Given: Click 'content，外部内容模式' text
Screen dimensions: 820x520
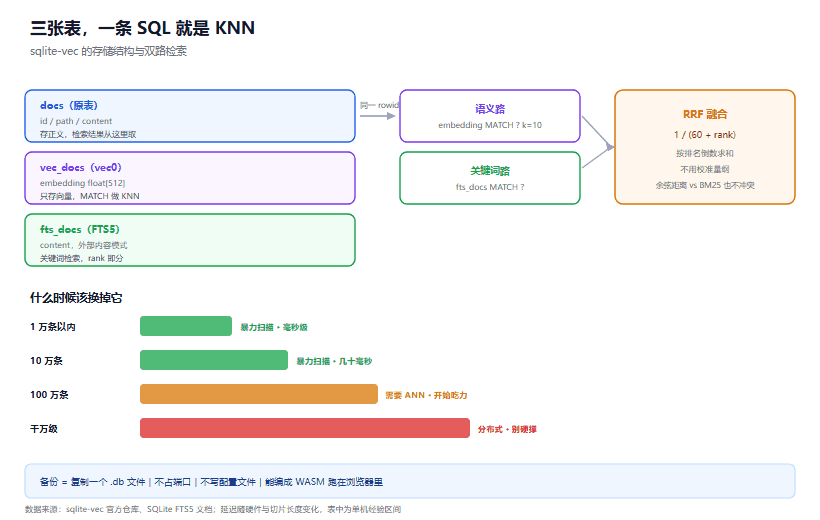Looking at the screenshot, I should pyautogui.click(x=84, y=245).
